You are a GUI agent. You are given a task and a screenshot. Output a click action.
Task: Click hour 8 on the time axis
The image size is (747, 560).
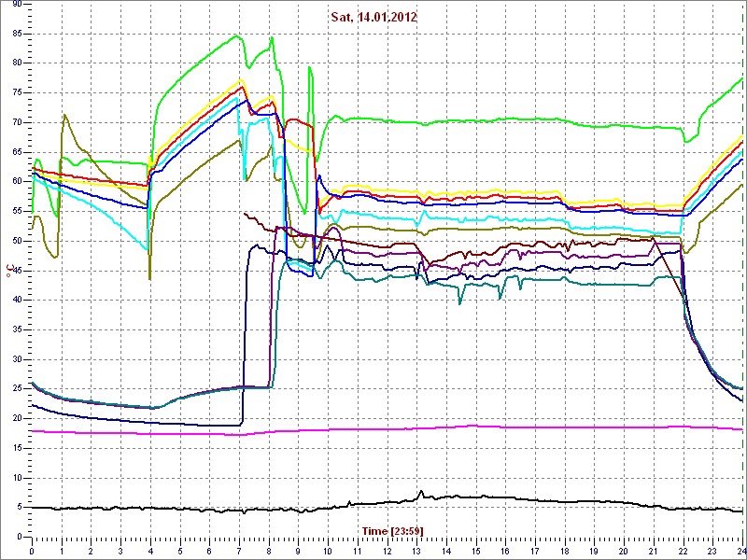point(269,551)
